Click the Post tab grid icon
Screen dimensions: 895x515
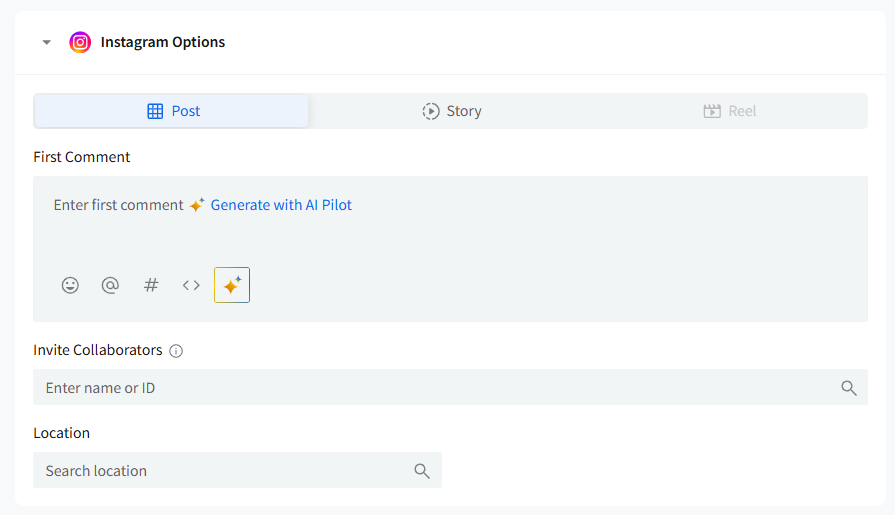click(x=155, y=111)
